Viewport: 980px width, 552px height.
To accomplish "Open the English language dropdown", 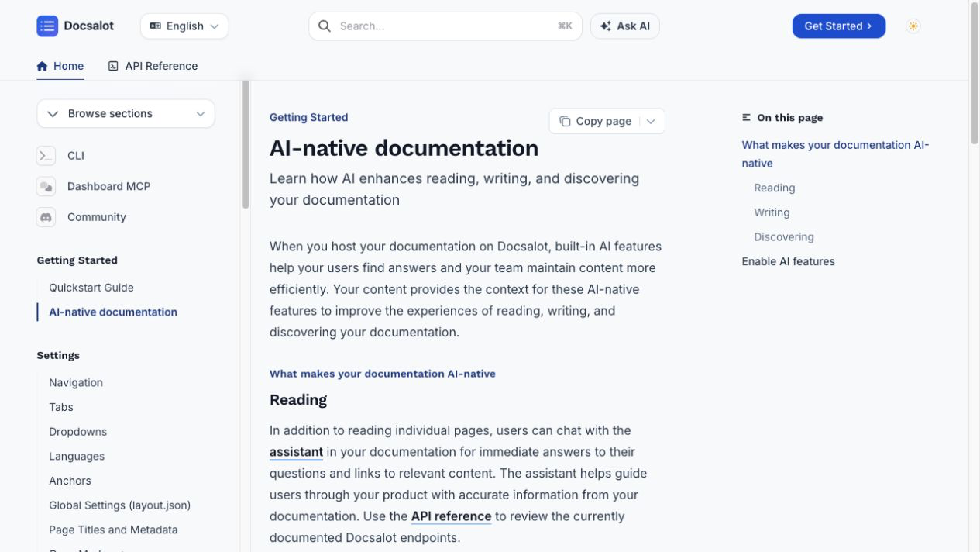I will (184, 26).
